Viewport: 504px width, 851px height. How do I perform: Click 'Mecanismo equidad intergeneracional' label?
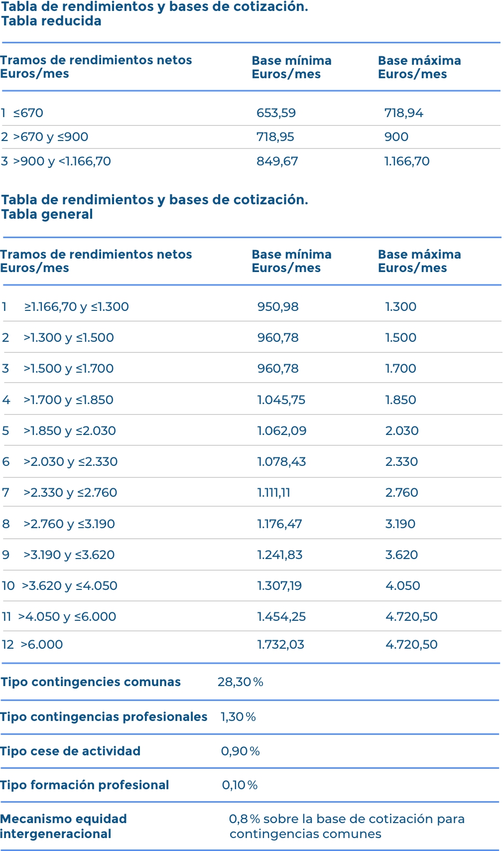pyautogui.click(x=63, y=826)
